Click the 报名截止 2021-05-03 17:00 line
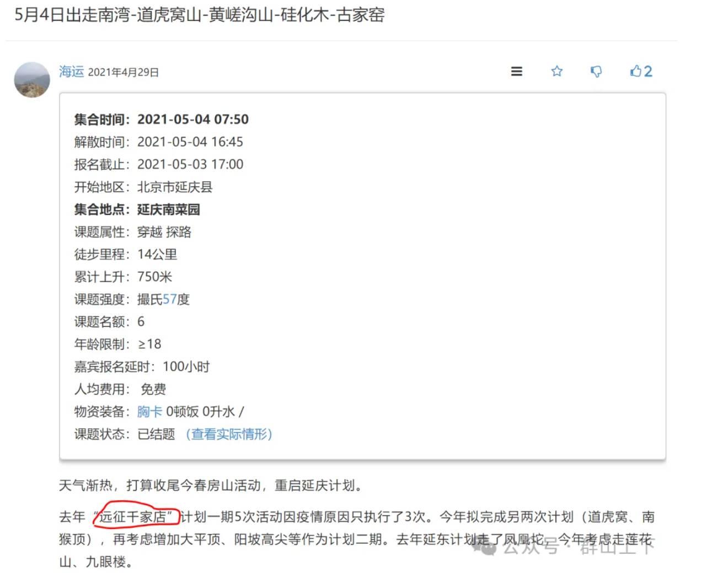This screenshot has height=588, width=707. pos(158,164)
